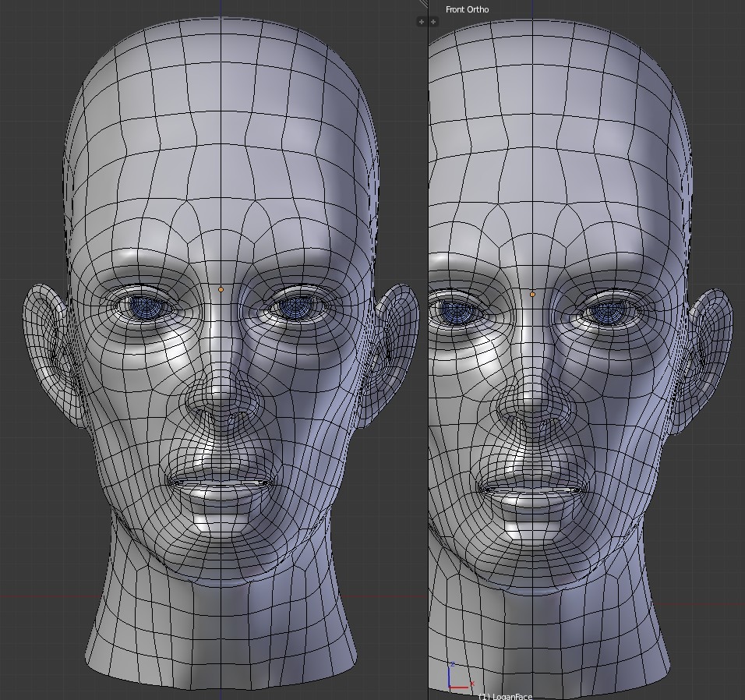The image size is (745, 700).
Task: Click the Front Ortho view label
Action: [x=467, y=9]
